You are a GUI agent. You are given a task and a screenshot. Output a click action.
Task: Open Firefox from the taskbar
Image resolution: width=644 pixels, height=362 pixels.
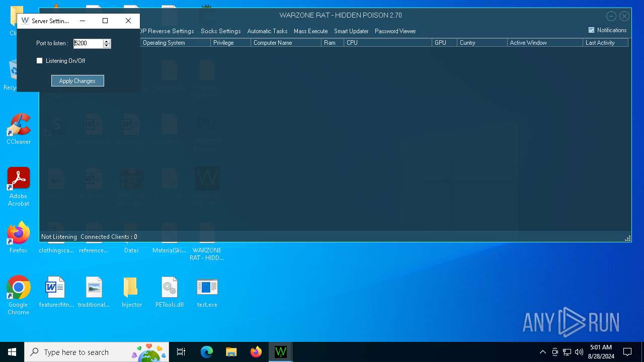256,352
